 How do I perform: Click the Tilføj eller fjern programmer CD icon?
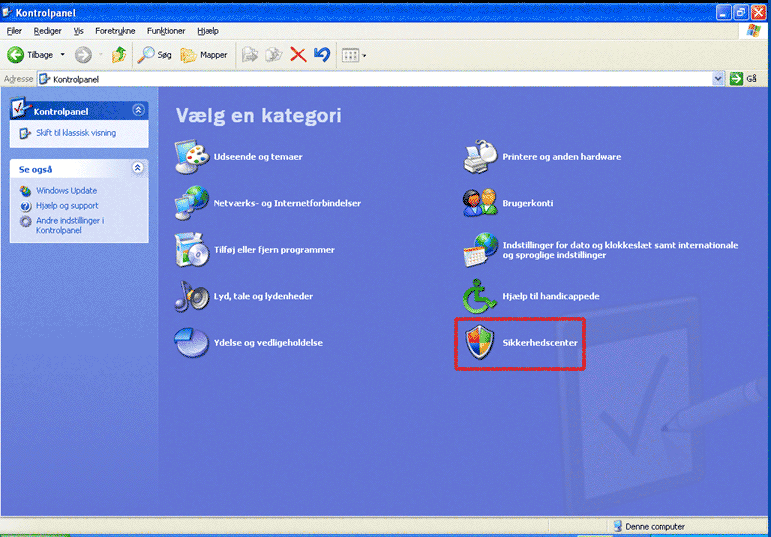(x=192, y=250)
